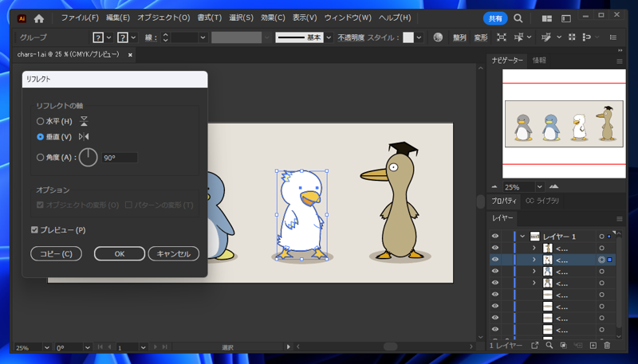The height and width of the screenshot is (364, 638).
Task: Open the fill color dropdown arrow
Action: point(108,37)
